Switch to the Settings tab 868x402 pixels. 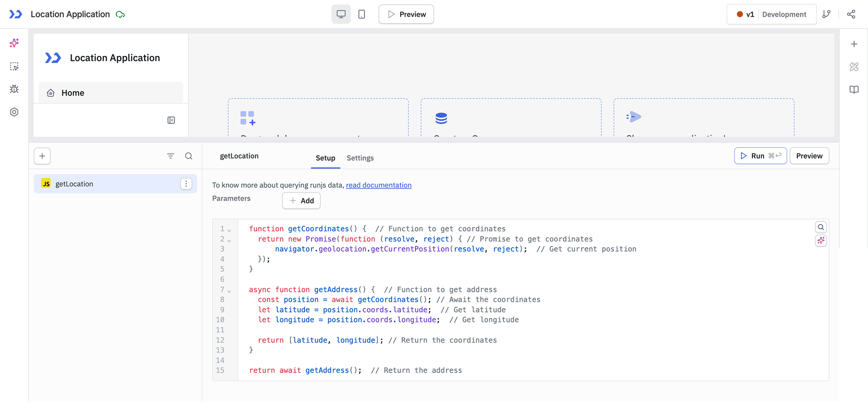click(360, 158)
